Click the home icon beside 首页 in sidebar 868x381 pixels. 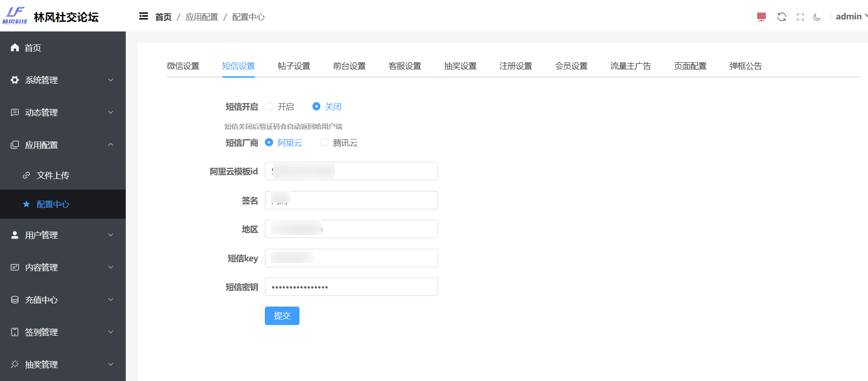(15, 48)
